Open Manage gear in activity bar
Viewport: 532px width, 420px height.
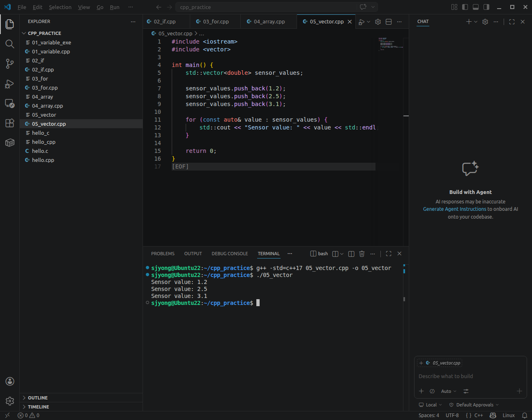10,401
